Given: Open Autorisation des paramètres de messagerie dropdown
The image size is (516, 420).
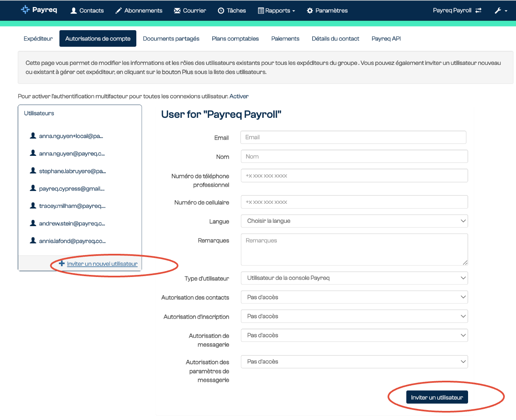Looking at the screenshot, I should click(x=354, y=362).
